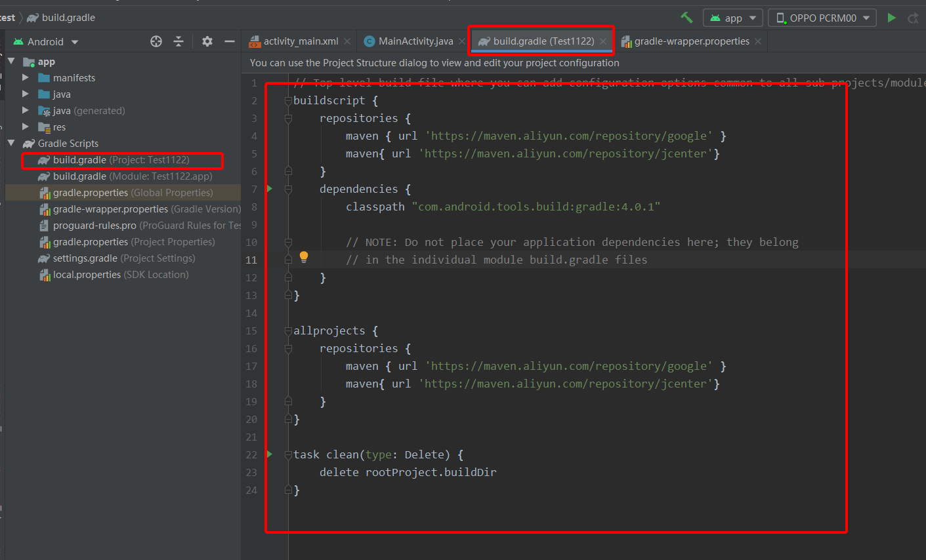Close the activity_main.xml tab
The width and height of the screenshot is (926, 560).
(x=347, y=41)
